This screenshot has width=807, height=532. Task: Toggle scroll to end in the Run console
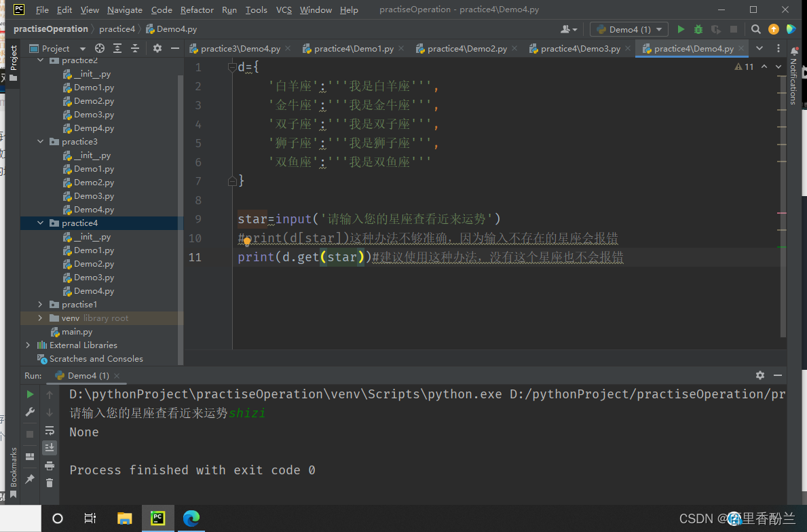[x=50, y=448]
